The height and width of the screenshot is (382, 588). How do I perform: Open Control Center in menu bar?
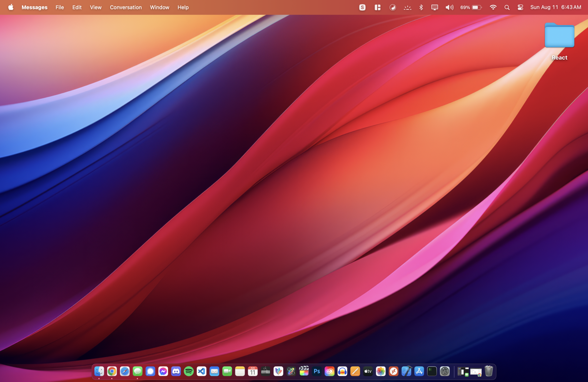(x=520, y=7)
